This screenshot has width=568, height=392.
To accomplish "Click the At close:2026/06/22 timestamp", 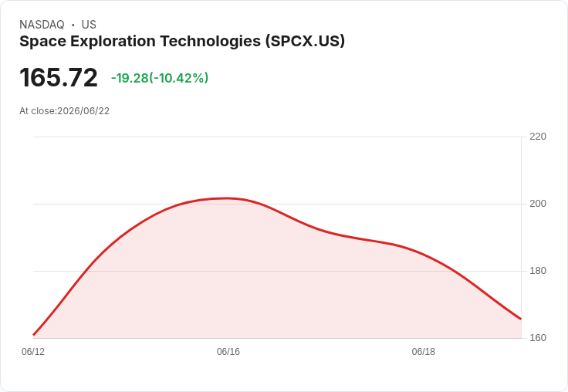I will (x=65, y=111).
